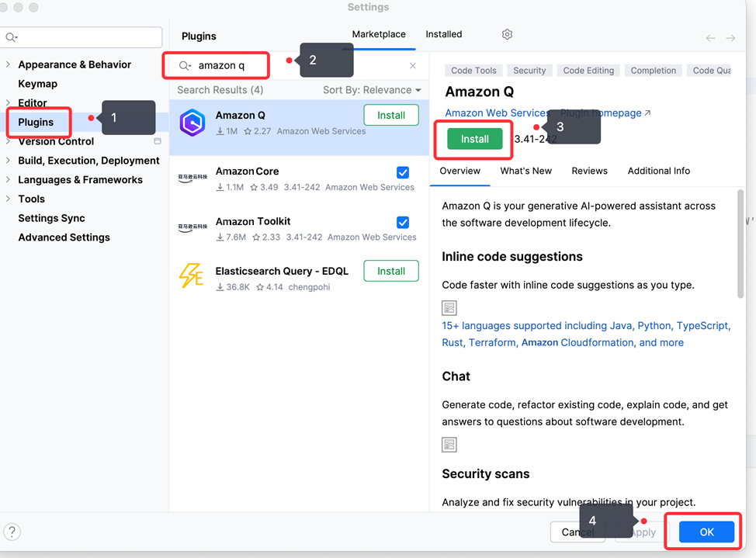The height and width of the screenshot is (558, 756).
Task: Open the plugins gear settings icon
Action: (x=507, y=34)
